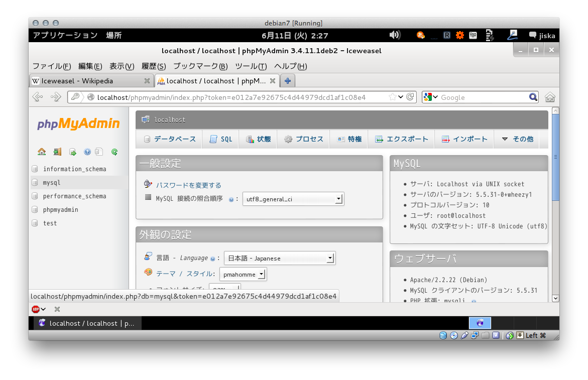Open the インポート tab
Viewport: 588px width, 380px height.
pyautogui.click(x=464, y=139)
